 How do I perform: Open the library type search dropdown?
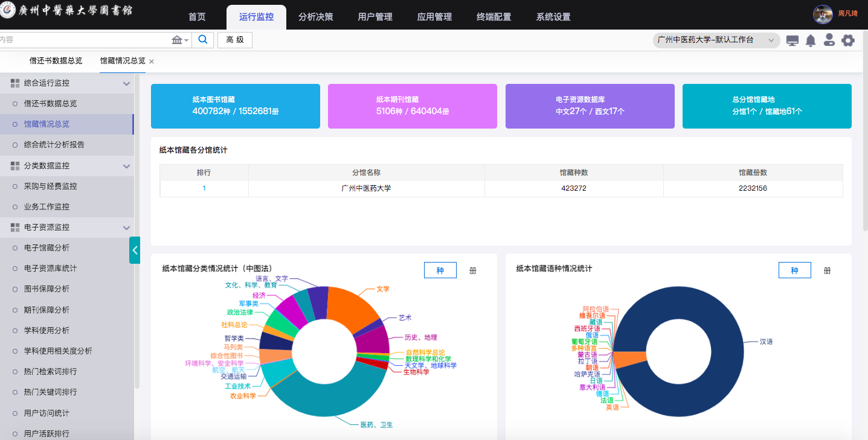pyautogui.click(x=180, y=40)
